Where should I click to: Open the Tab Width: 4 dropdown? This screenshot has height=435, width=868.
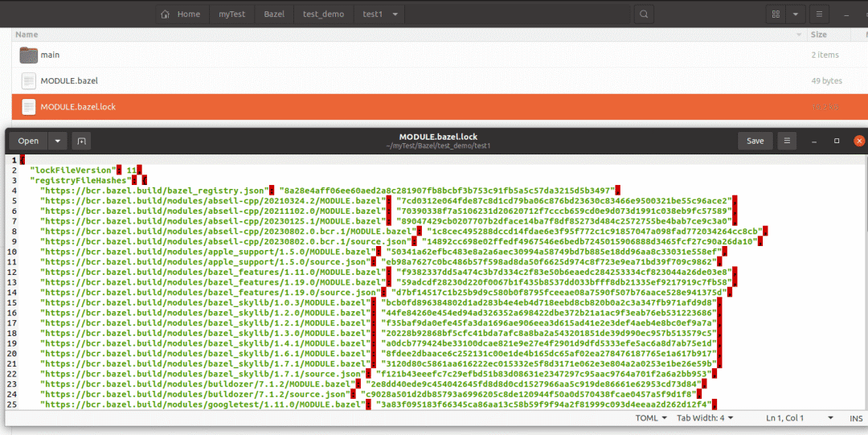click(705, 418)
